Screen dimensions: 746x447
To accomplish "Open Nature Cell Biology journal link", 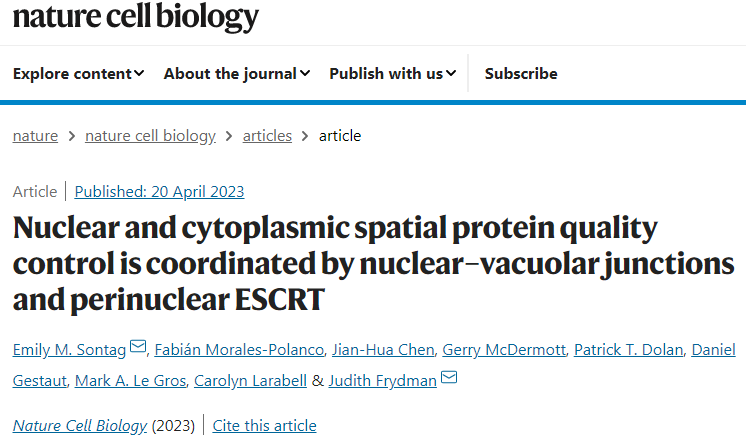I will tap(79, 426).
